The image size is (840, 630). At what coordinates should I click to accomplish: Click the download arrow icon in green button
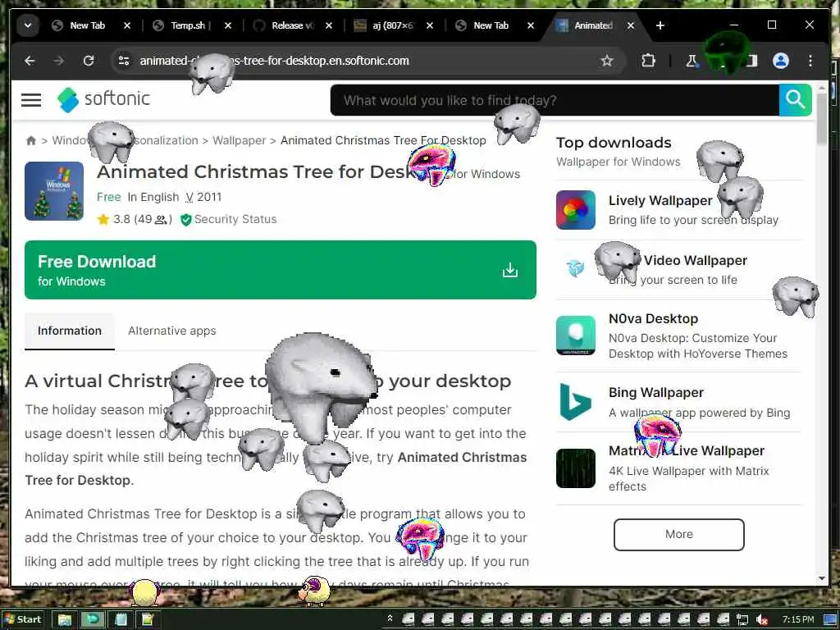pos(510,270)
